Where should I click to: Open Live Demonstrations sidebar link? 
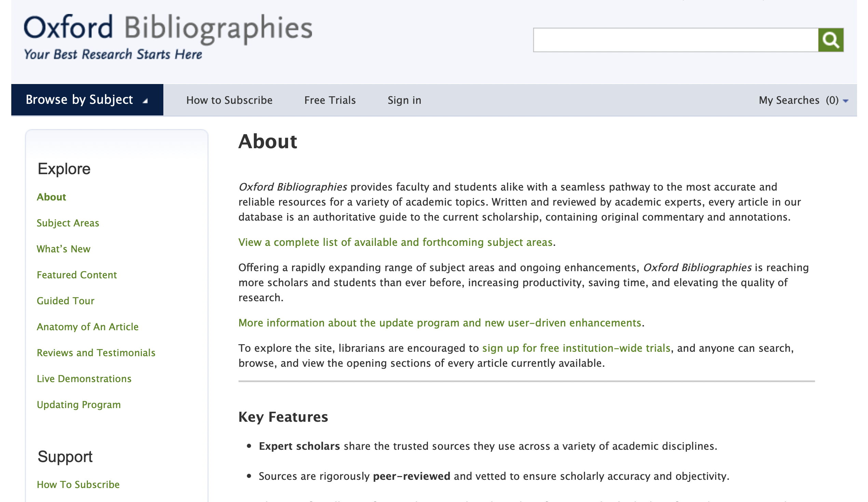point(84,378)
